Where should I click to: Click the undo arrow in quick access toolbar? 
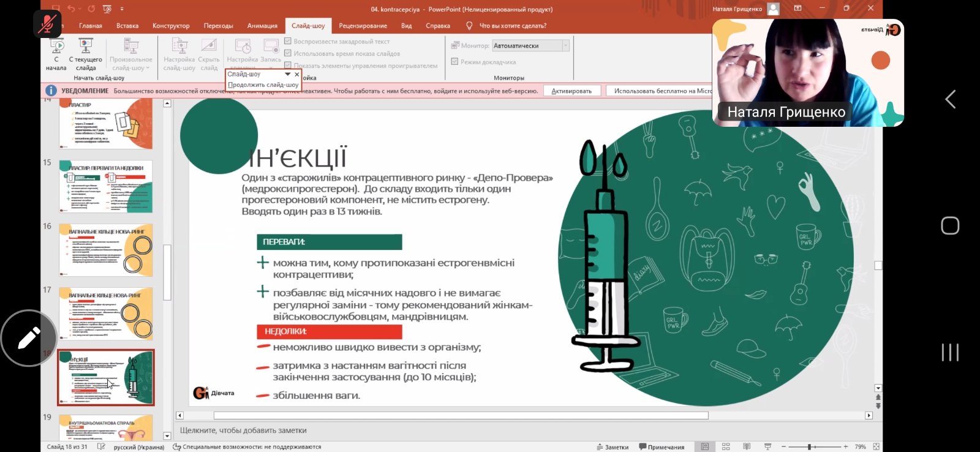(x=72, y=9)
